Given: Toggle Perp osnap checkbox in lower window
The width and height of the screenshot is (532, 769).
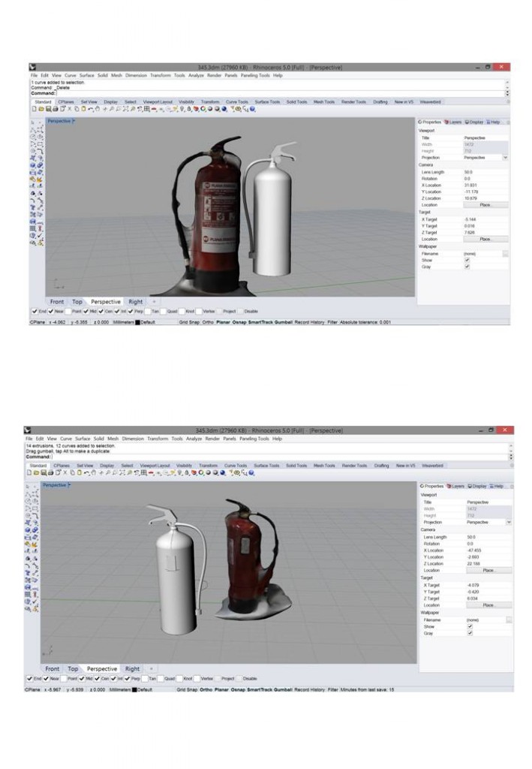Looking at the screenshot, I should click(x=127, y=678).
